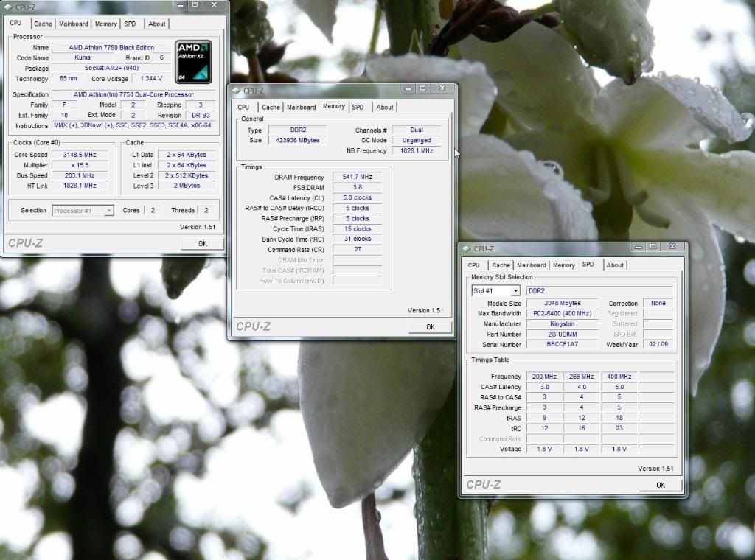The image size is (755, 560).
Task: Minimize the CPU-Z Memory window
Action: pyautogui.click(x=405, y=89)
